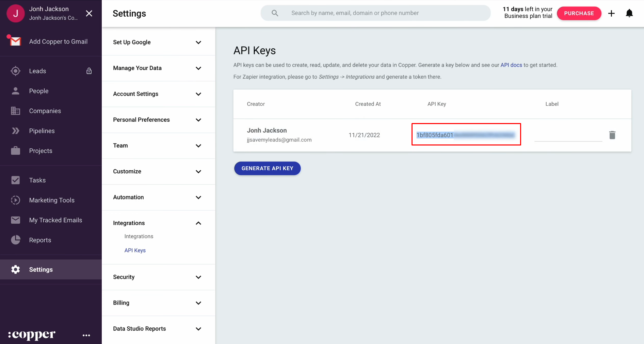Viewport: 644px width, 344px height.
Task: Click the API Key column header
Action: pyautogui.click(x=437, y=104)
